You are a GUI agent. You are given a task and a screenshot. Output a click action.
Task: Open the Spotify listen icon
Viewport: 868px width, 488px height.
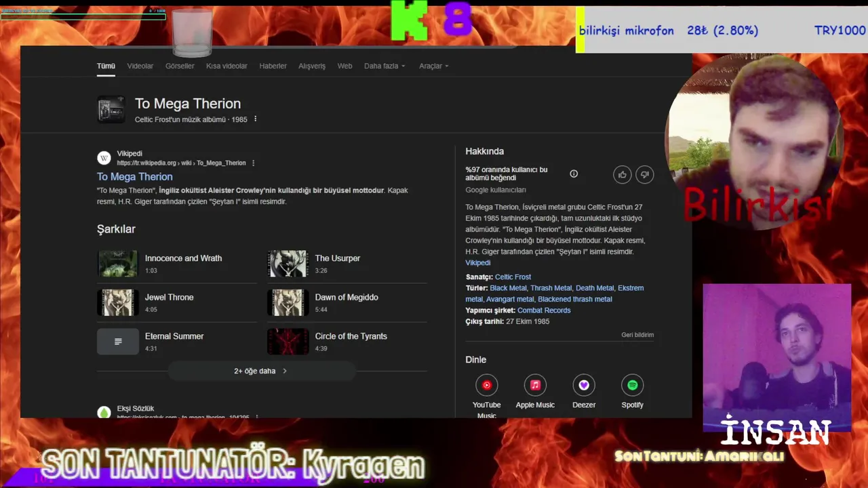(x=632, y=385)
